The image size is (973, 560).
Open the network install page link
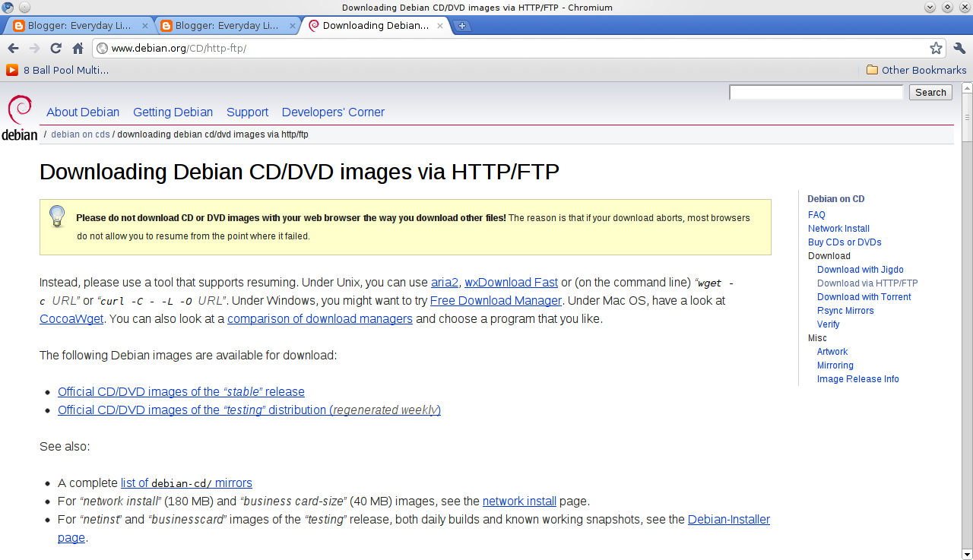pyautogui.click(x=519, y=501)
